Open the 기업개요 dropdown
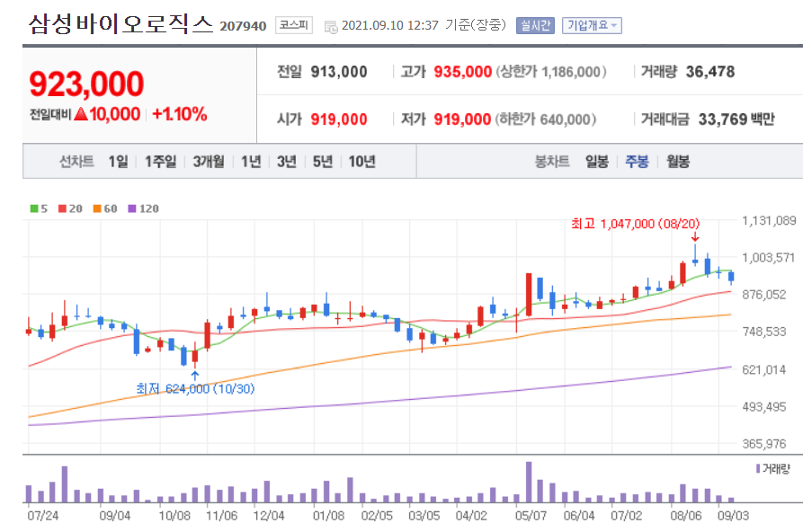Screen dimensions: 803x532 pos(593,24)
